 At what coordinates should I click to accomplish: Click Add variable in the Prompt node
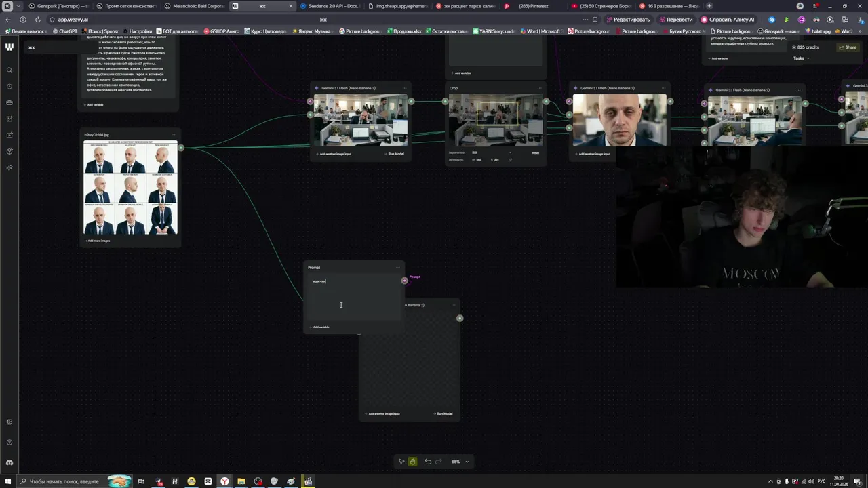coord(319,327)
